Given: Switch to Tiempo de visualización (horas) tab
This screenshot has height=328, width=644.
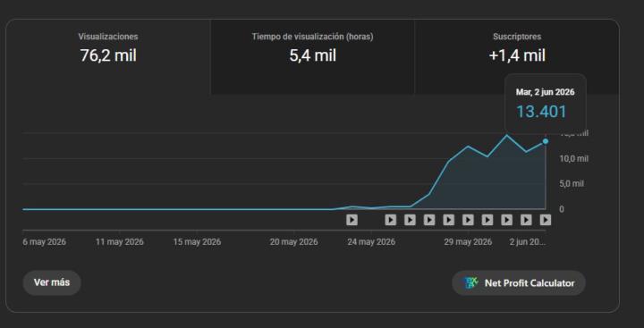Looking at the screenshot, I should 312,57.
